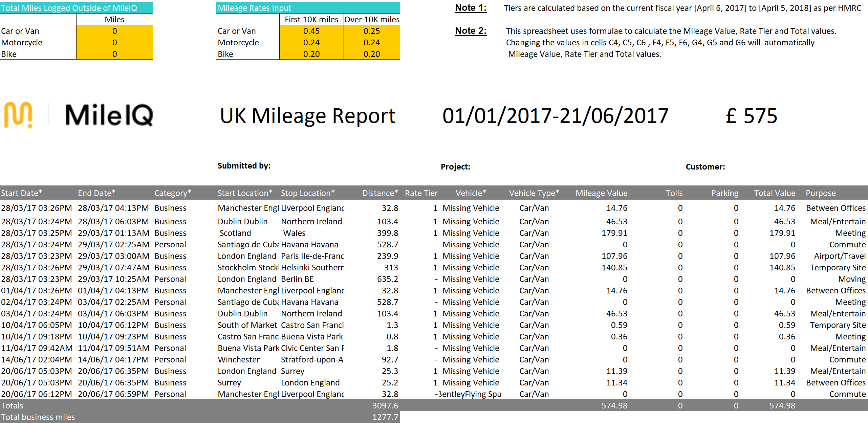The image size is (868, 423).
Task: Click the 'Rate Tier' column header
Action: pyautogui.click(x=421, y=193)
